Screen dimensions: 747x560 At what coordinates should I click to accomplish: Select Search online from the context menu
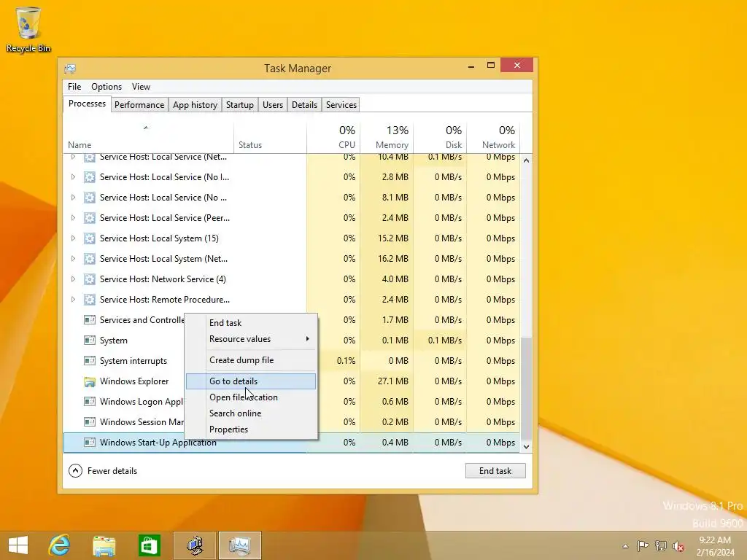click(x=251, y=413)
